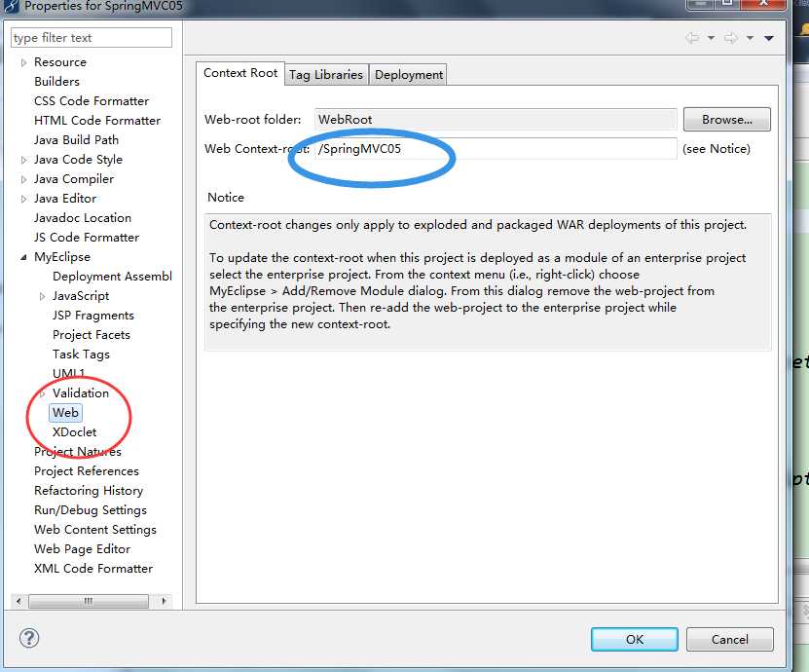Expand the Resource tree node
The height and width of the screenshot is (672, 809).
point(23,62)
